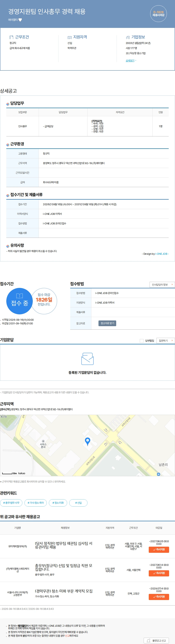Click 즉시지원 for (주)케이엠에스에듀케이션
Image resolution: width=175 pixels, height=644 pixels.
[x=159, y=573]
